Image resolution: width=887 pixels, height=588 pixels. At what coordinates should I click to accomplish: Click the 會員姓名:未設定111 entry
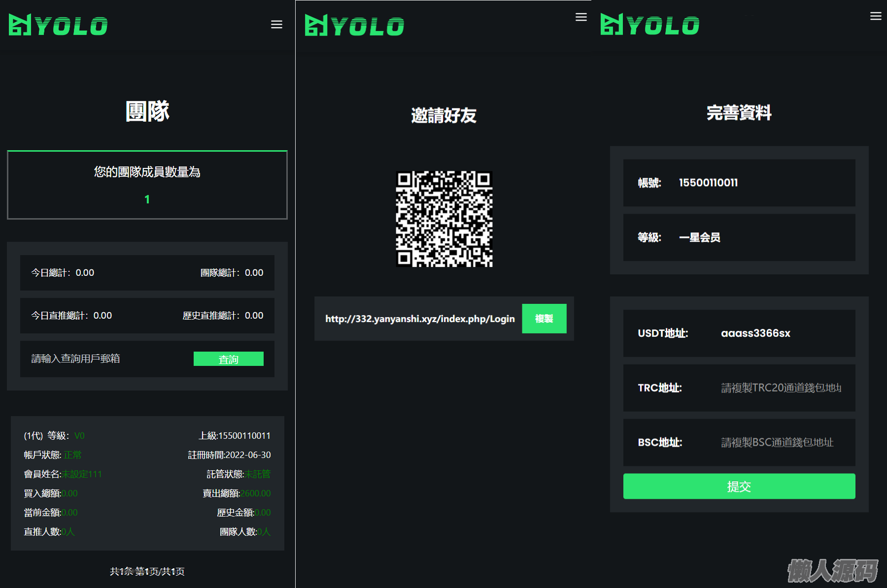pos(63,474)
